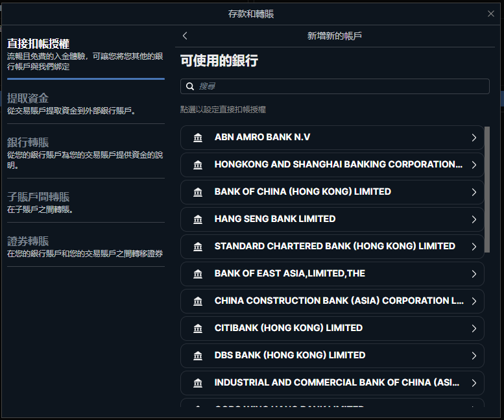Viewport: 504px width, 420px height.
Task: Open chevron for BANK OF CHINA (HONG KONG) LIMITED
Action: tap(474, 192)
